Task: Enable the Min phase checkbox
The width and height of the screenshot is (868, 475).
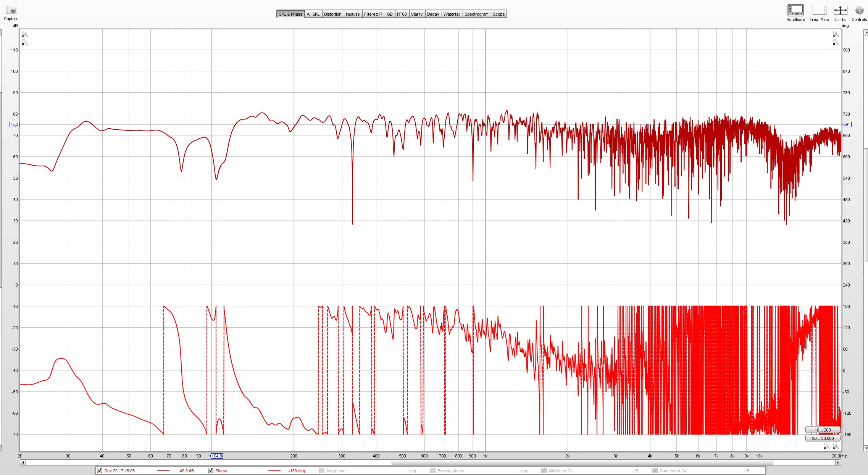Action: (x=322, y=470)
